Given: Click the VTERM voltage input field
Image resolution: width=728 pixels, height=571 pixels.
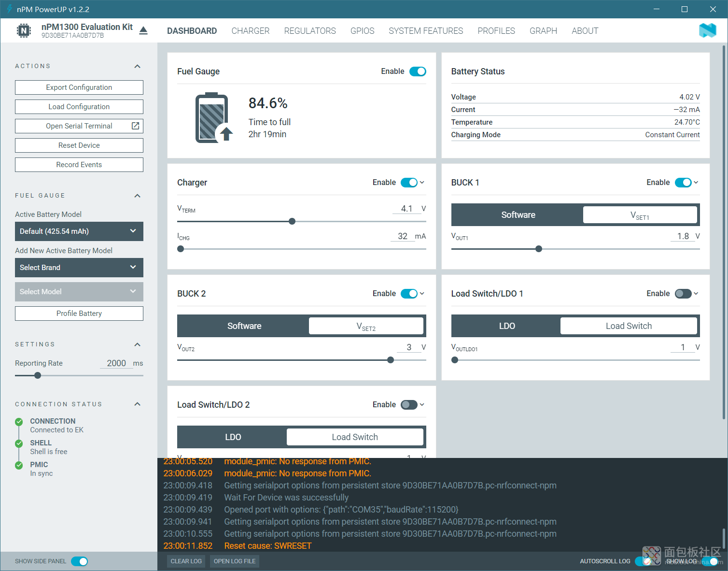Looking at the screenshot, I should click(406, 209).
